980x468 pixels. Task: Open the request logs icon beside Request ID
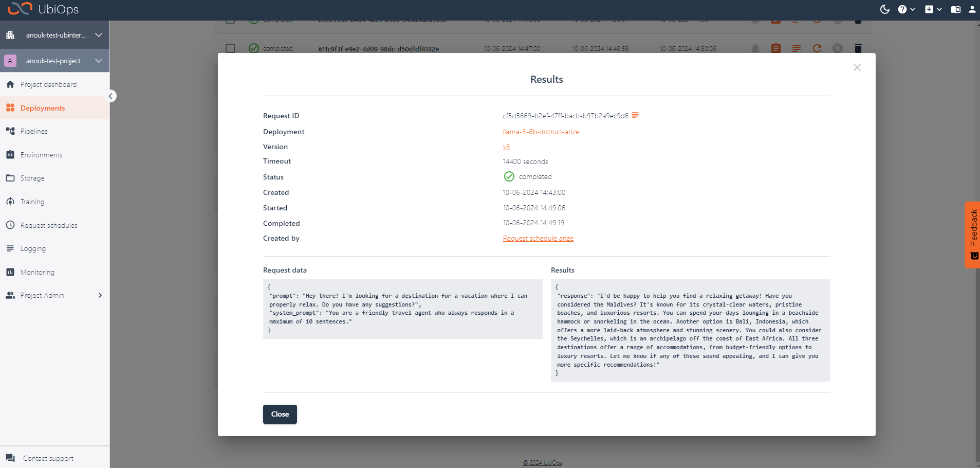point(635,115)
